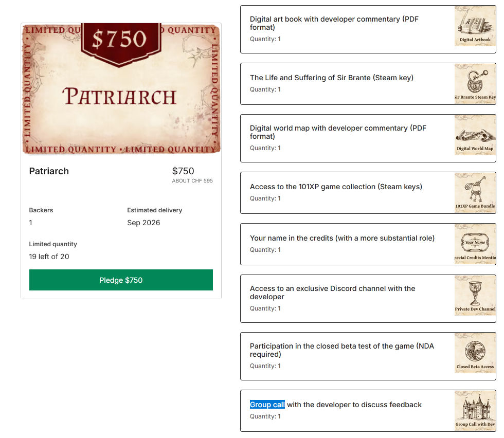Click the Sir Brante Steam Key icon

pyautogui.click(x=475, y=84)
